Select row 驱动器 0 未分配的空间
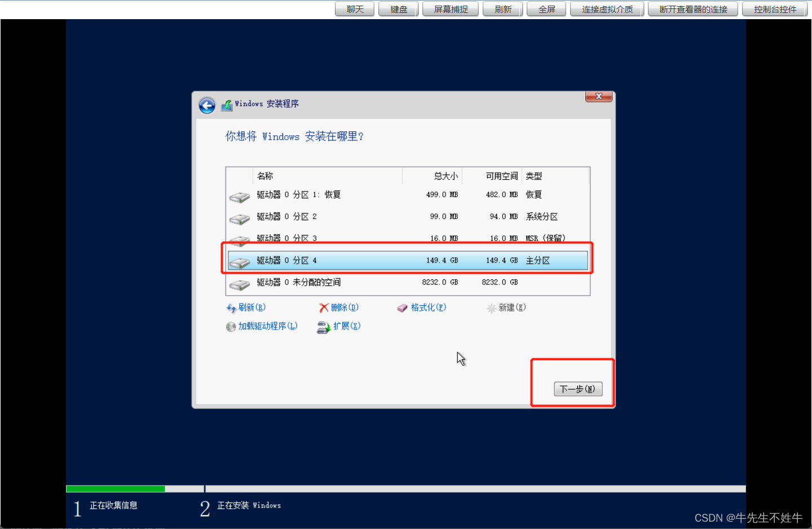This screenshot has height=529, width=812. pos(408,282)
